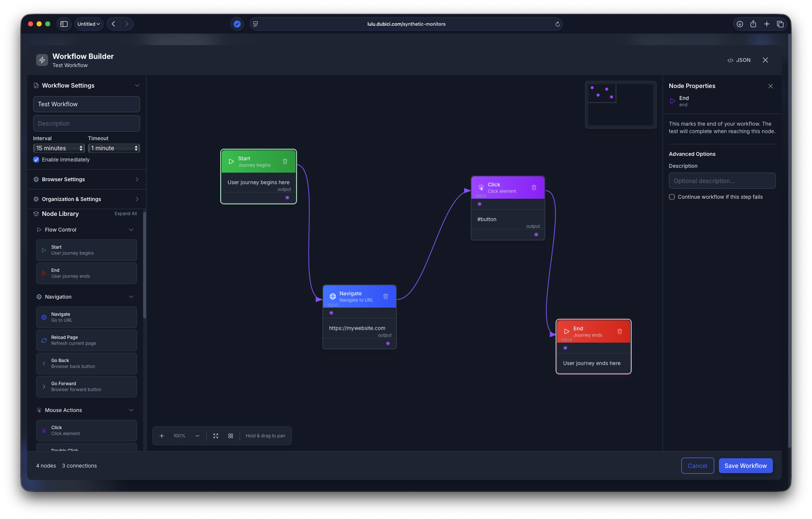Click the grid layout icon near zoom controls
This screenshot has width=812, height=519.
coord(231,435)
